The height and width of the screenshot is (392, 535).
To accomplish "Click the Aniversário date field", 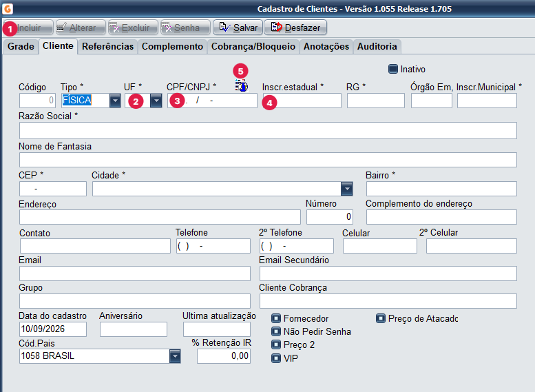I will pyautogui.click(x=134, y=329).
